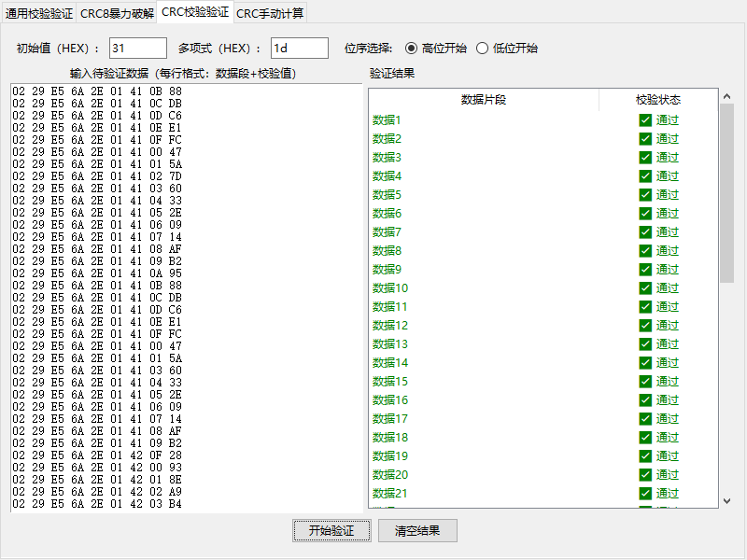Click the data line ending 0F 28
The image size is (747, 560).
coord(97,455)
